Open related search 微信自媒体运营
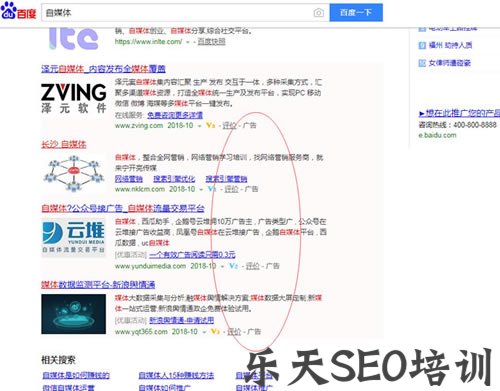 (68, 388)
